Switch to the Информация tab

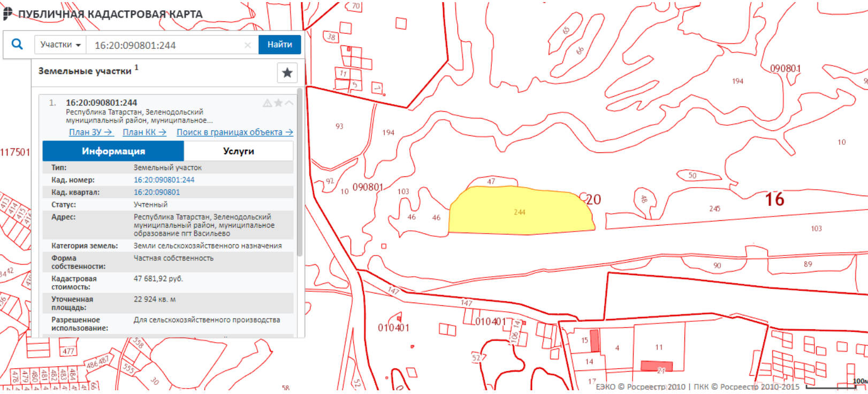[x=113, y=151]
